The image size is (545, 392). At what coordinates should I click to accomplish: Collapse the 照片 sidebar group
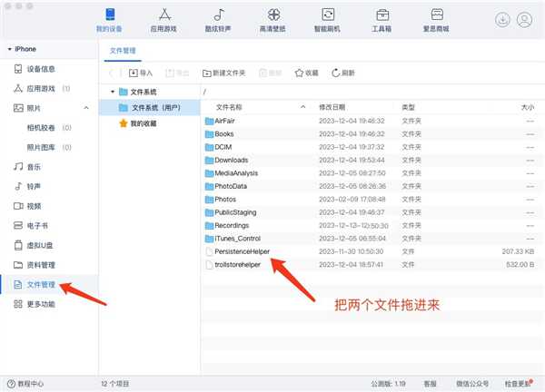pos(86,108)
